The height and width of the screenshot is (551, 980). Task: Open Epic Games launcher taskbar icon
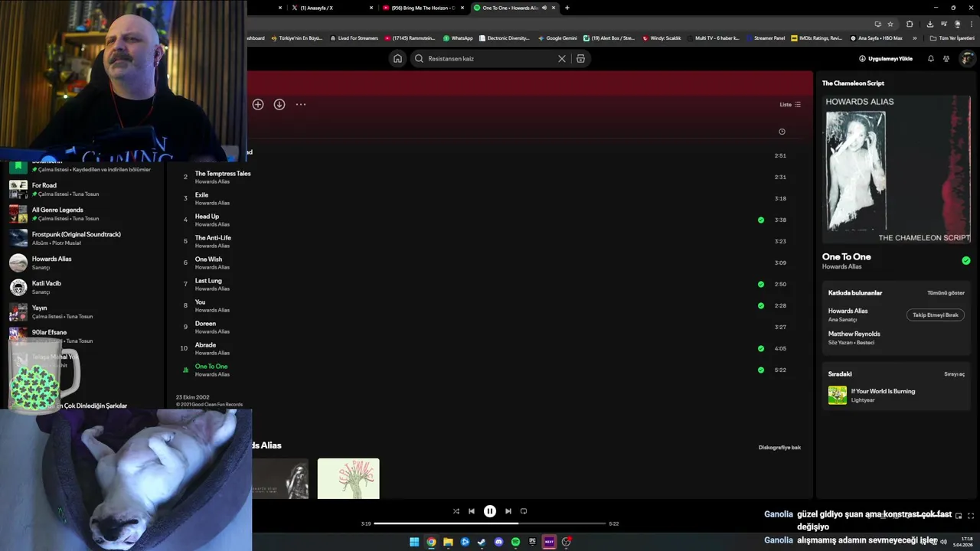point(532,542)
